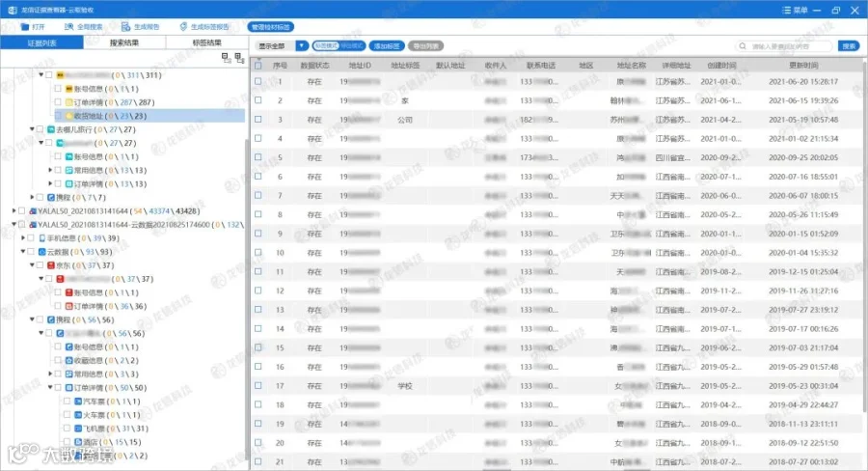Image resolution: width=868 pixels, height=471 pixels.
Task: Switch to 搜索结果 tab
Action: (x=124, y=42)
